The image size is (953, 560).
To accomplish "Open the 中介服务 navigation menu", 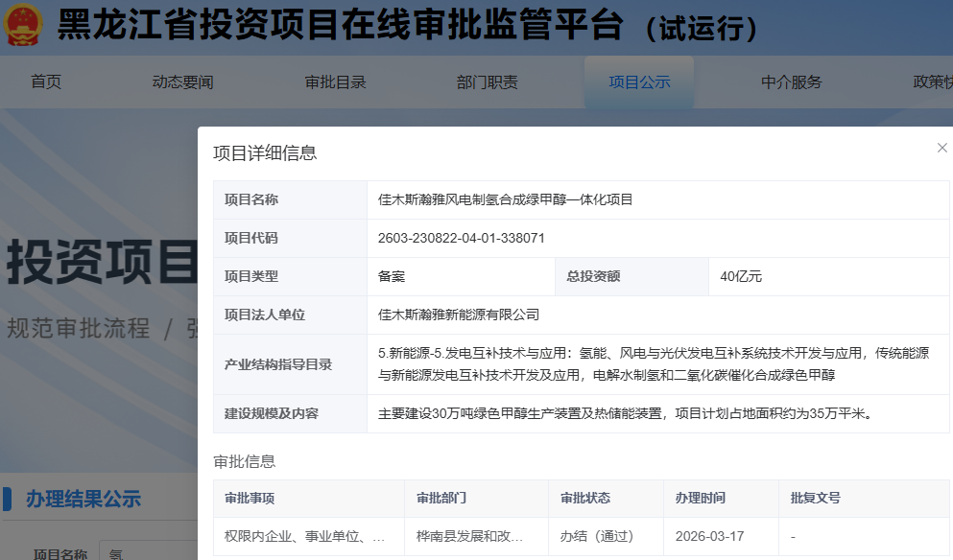I will 793,82.
